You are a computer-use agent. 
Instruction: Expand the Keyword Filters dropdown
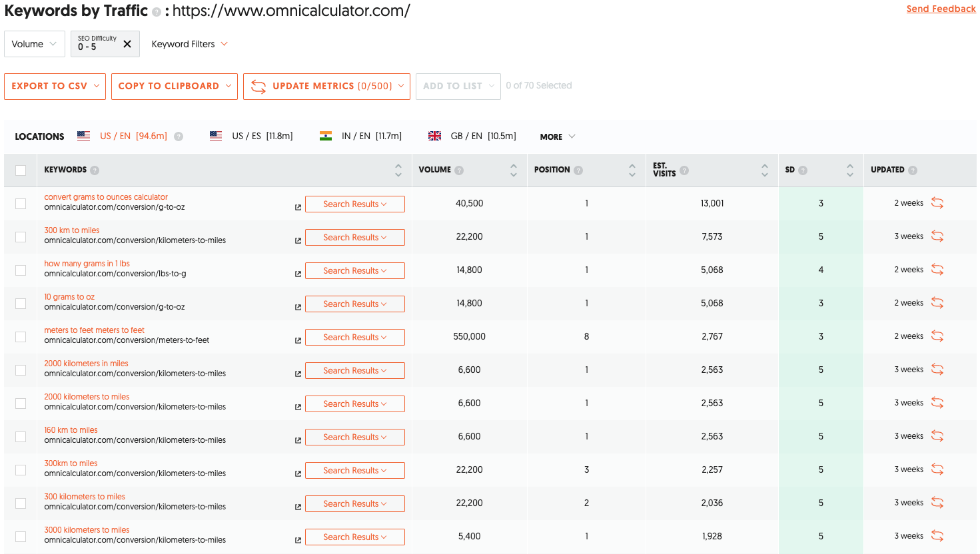(x=190, y=44)
